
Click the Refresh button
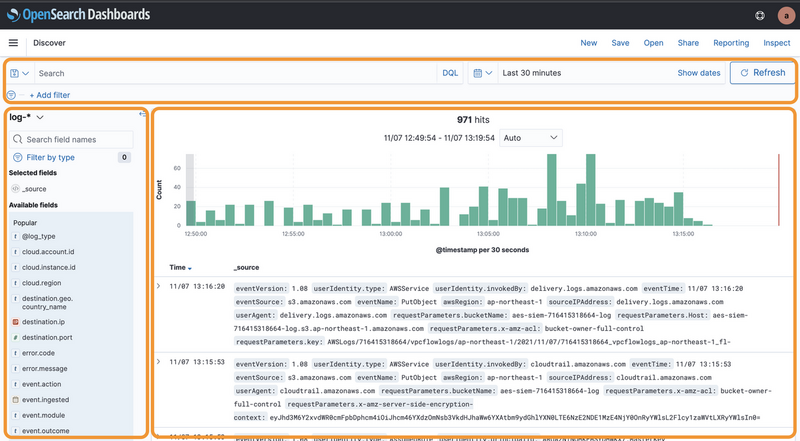click(x=762, y=73)
